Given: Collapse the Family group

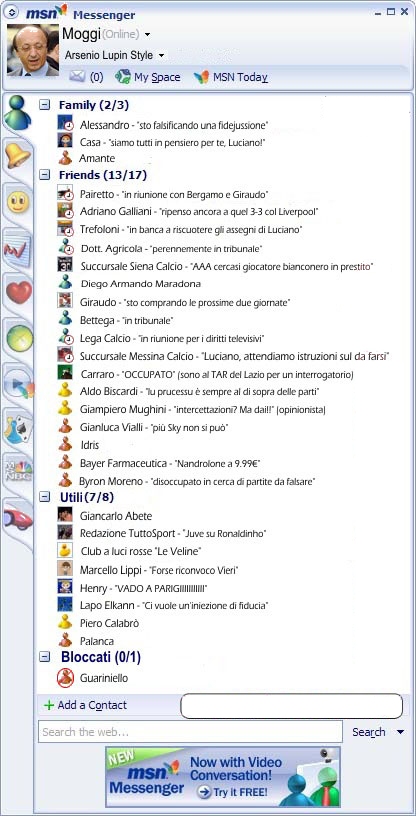Looking at the screenshot, I should 45,105.
